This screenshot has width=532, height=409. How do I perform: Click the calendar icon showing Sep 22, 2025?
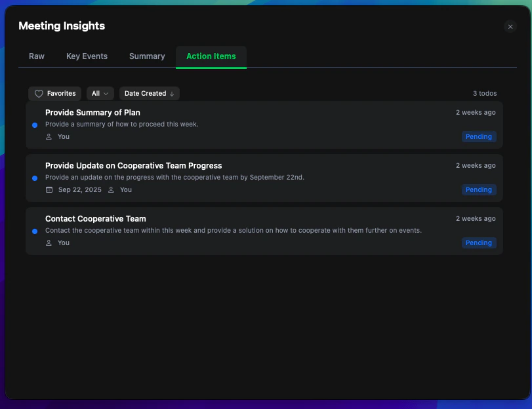pos(49,189)
